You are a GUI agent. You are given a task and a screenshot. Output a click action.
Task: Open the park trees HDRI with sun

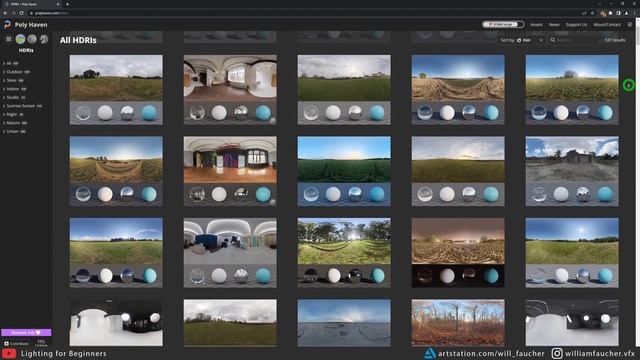[344, 253]
